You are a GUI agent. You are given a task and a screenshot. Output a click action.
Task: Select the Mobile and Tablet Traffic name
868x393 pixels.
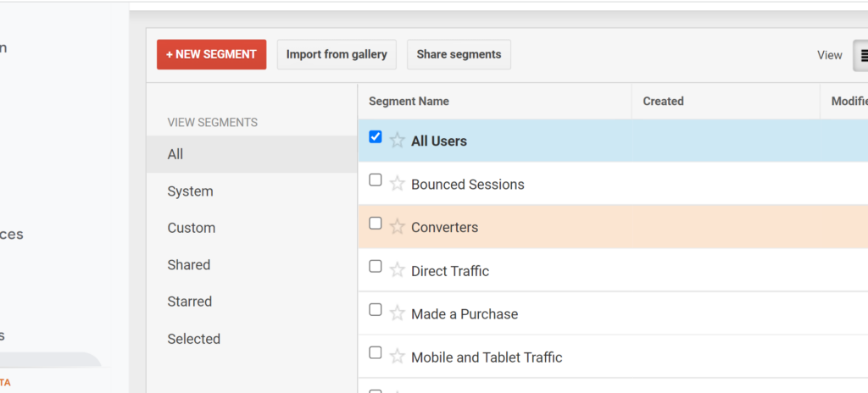487,357
